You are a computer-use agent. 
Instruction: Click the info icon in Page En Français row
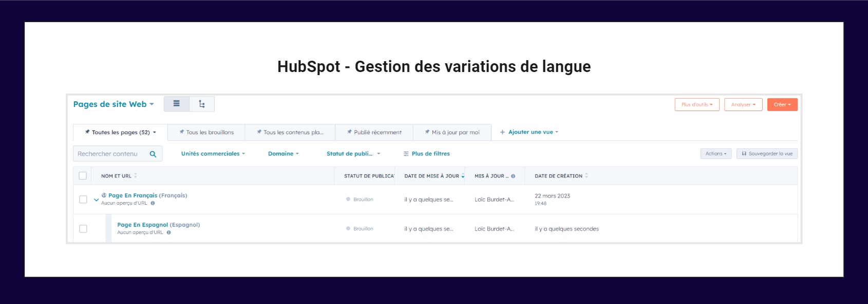click(x=153, y=203)
